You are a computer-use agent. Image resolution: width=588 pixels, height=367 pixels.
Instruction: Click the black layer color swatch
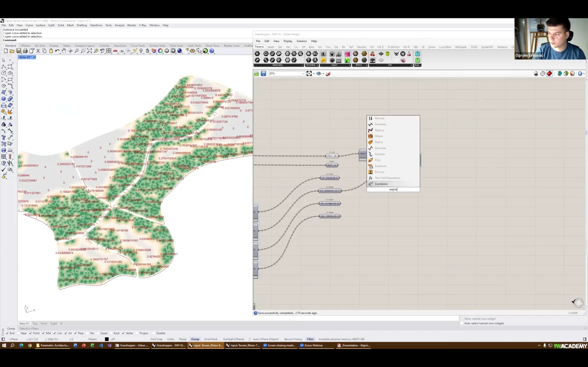(x=107, y=339)
